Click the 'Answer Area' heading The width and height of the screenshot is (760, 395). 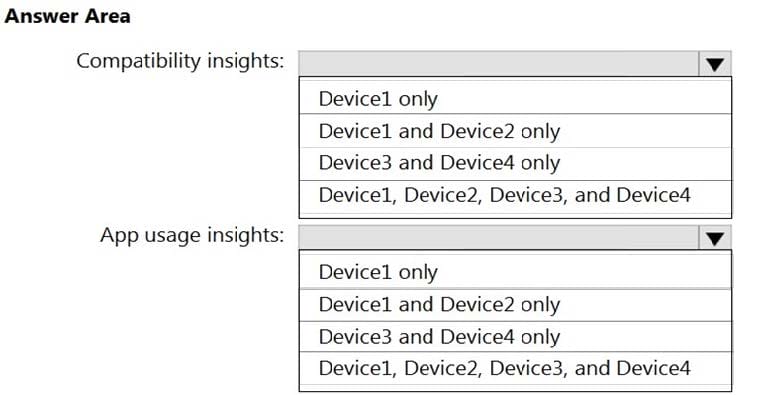[x=67, y=16]
